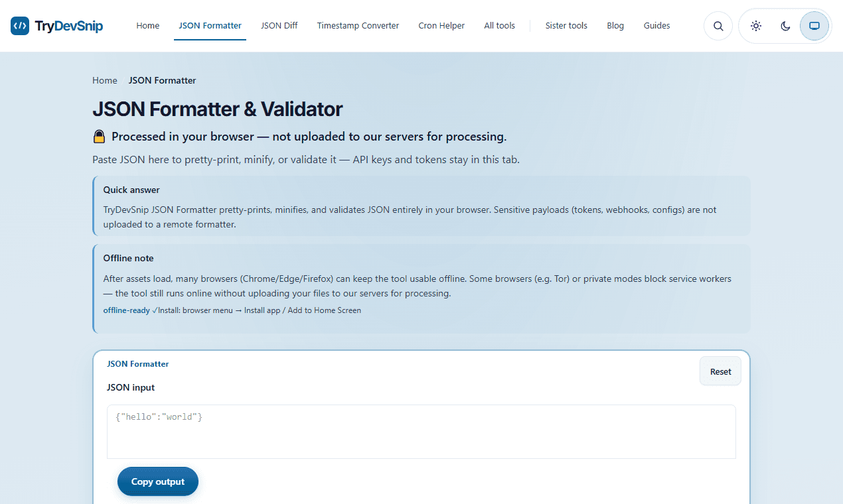Click the 'JSON input' label
Screen dimensions: 843x504
131,387
